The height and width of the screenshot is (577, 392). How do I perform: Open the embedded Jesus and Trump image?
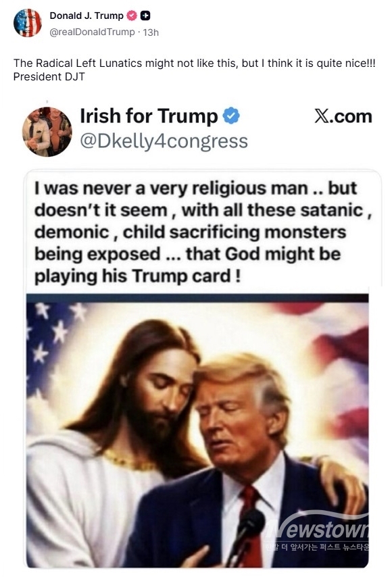coord(197,430)
